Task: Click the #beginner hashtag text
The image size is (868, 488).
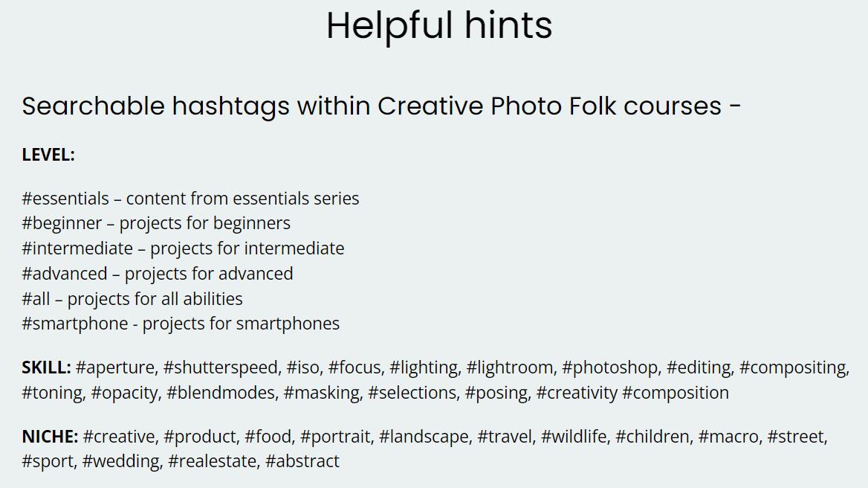Action: click(x=62, y=223)
